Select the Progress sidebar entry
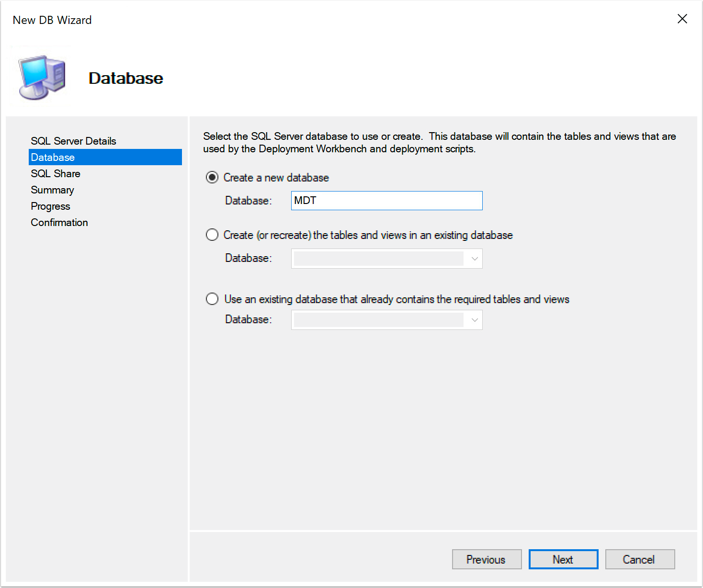The height and width of the screenshot is (588, 703). point(50,206)
